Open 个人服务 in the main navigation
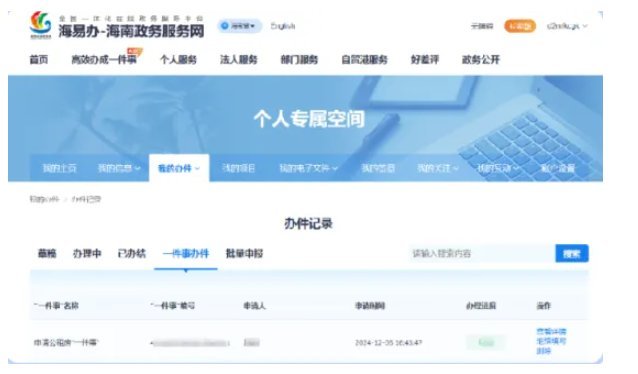This screenshot has width=638, height=374. pos(178,60)
